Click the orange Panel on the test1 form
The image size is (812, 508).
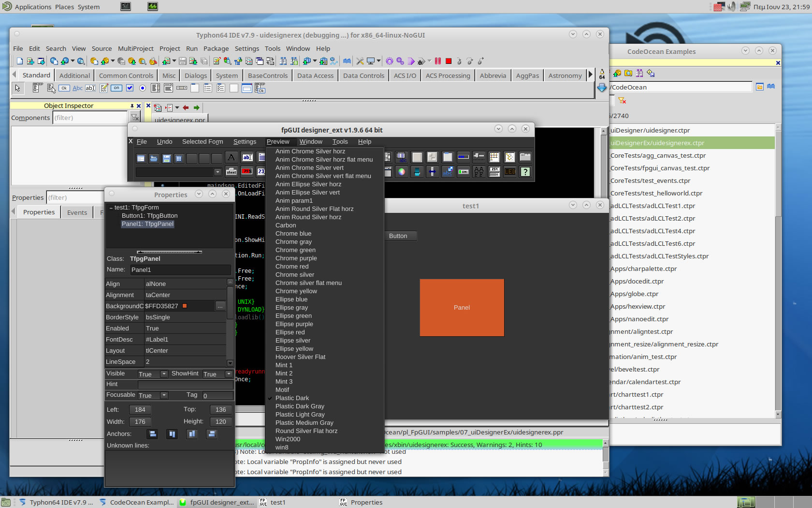point(462,308)
